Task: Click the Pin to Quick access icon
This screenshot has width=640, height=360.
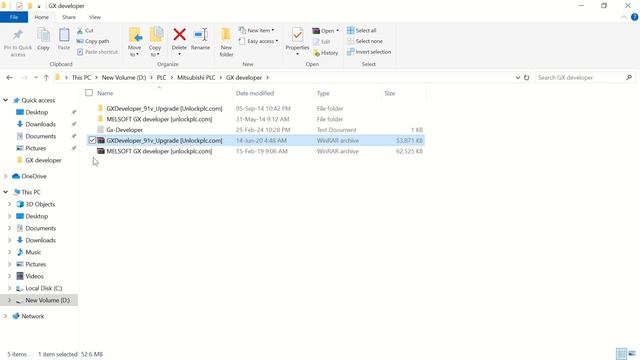Action: pyautogui.click(x=18, y=36)
